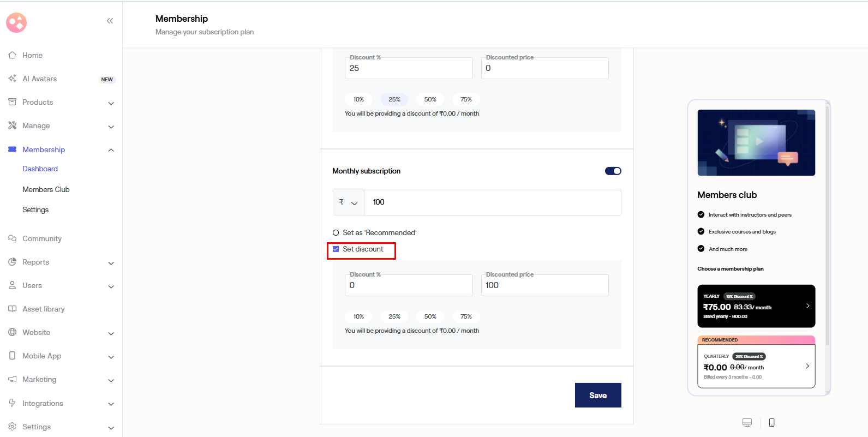Viewport: 868px width, 437px height.
Task: Click the Community chat icon
Action: [13, 238]
